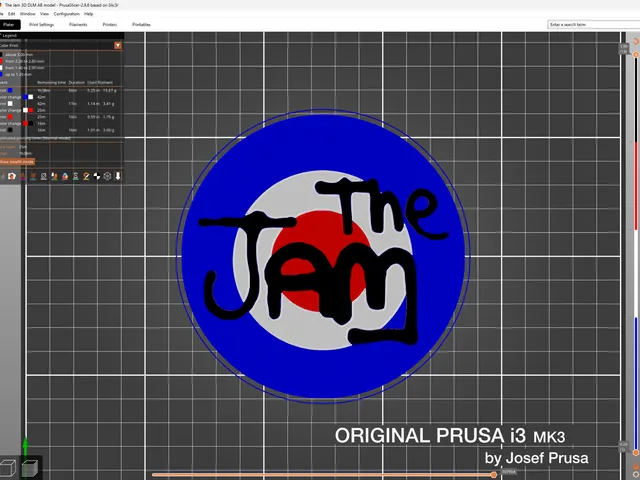The height and width of the screenshot is (480, 640).
Task: Click the vertical layer slider's lower thumb
Action: [636, 453]
